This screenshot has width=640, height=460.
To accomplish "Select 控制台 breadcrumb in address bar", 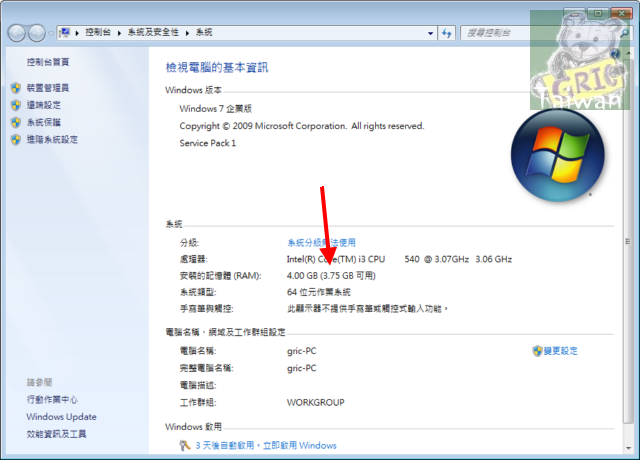I will click(x=98, y=32).
